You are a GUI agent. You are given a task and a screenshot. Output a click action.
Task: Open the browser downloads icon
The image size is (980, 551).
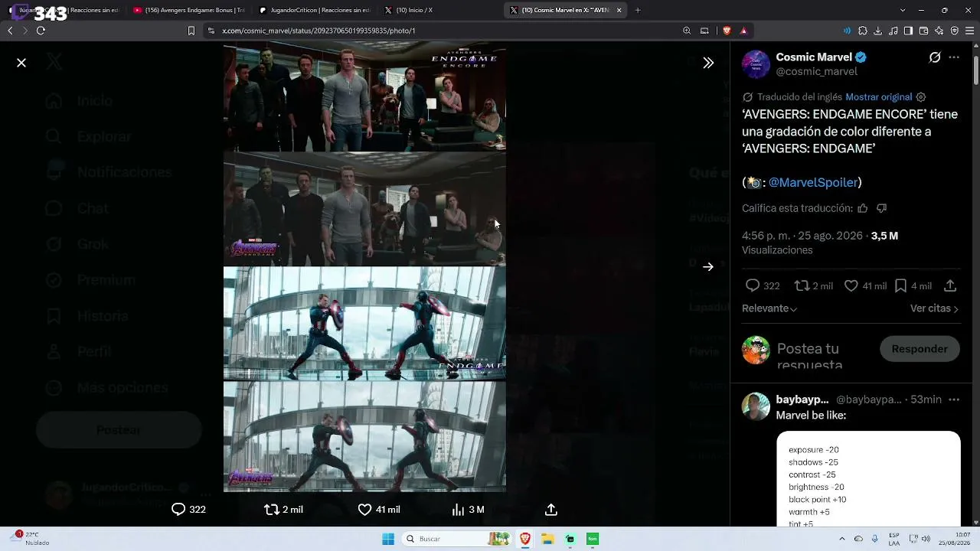877,31
